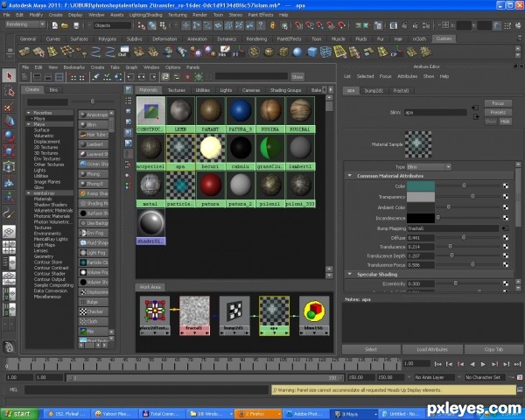Select the fractal1 node in Work Area
Viewport: 525px width, 420px height.
click(194, 316)
